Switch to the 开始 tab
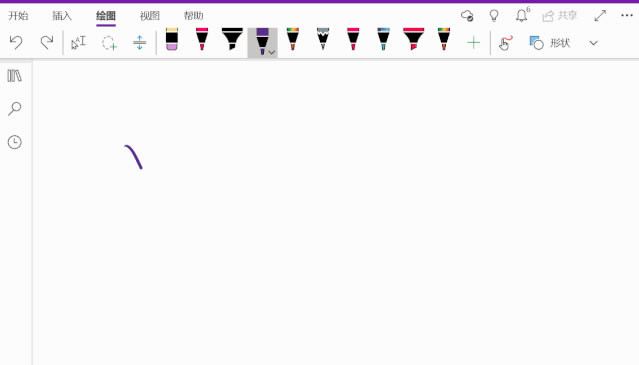The image size is (639, 365). [x=18, y=16]
